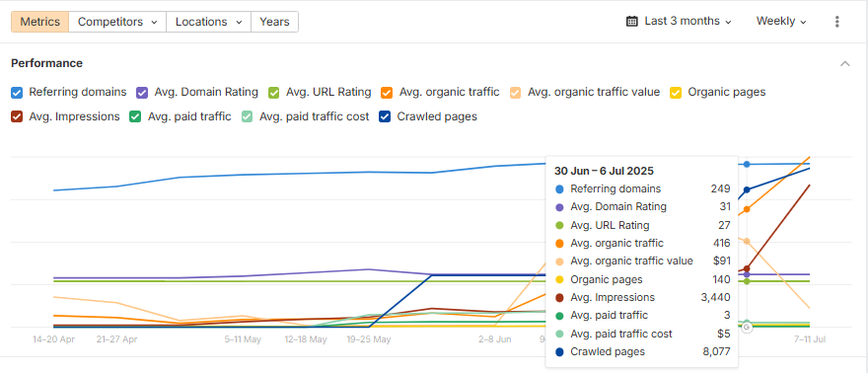Screen dimensions: 868x373
Task: Uncheck the Avg. URL Rating checkbox
Action: pyautogui.click(x=274, y=93)
